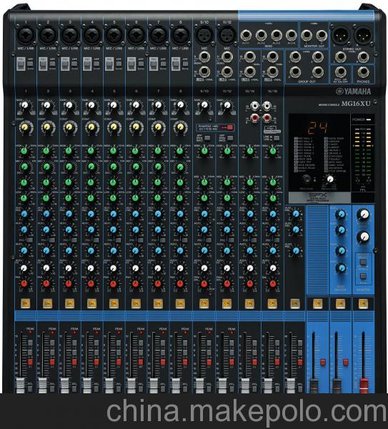The height and width of the screenshot is (429, 388).
Task: Click the channel 9/10 red ST button
Action: (x=209, y=362)
